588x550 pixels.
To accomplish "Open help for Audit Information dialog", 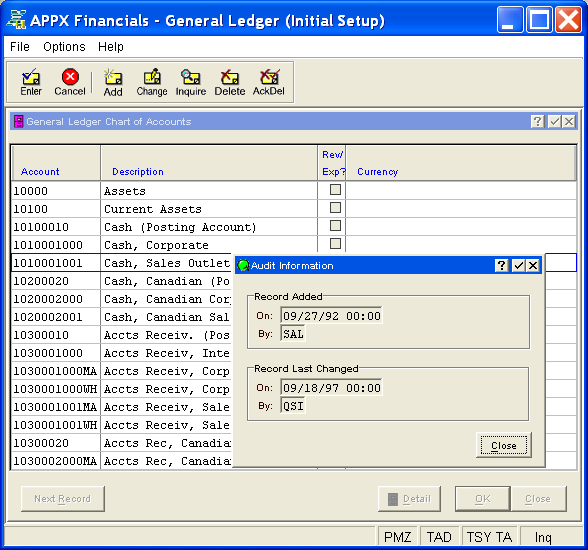I will point(502,265).
